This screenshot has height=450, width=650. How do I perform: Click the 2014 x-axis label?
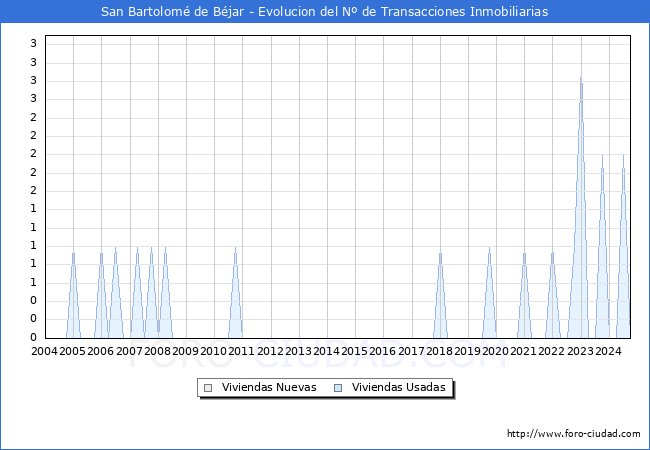326,351
